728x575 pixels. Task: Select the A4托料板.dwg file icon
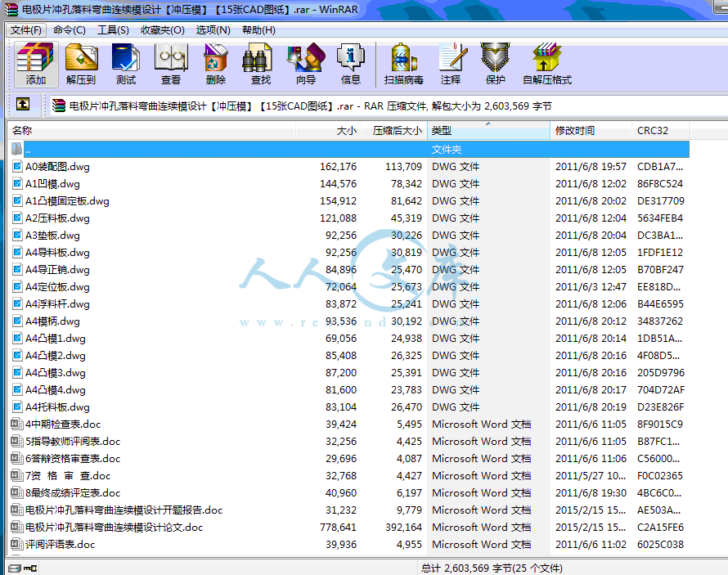(x=17, y=407)
